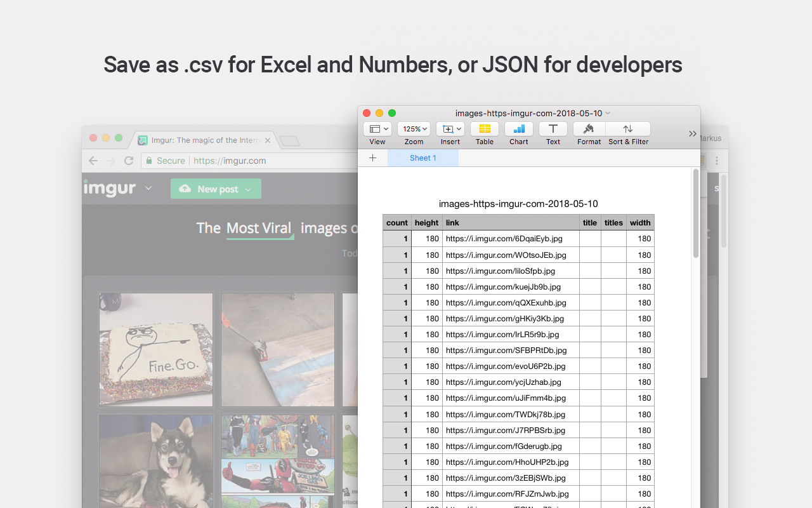Click the Numbers window vertical scrollbar
Viewport: 812px width, 508px height.
[695, 213]
